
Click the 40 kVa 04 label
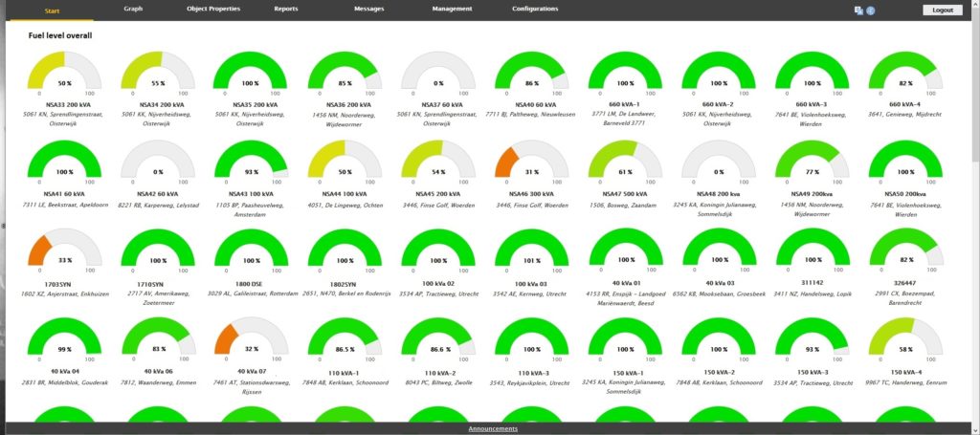64,372
